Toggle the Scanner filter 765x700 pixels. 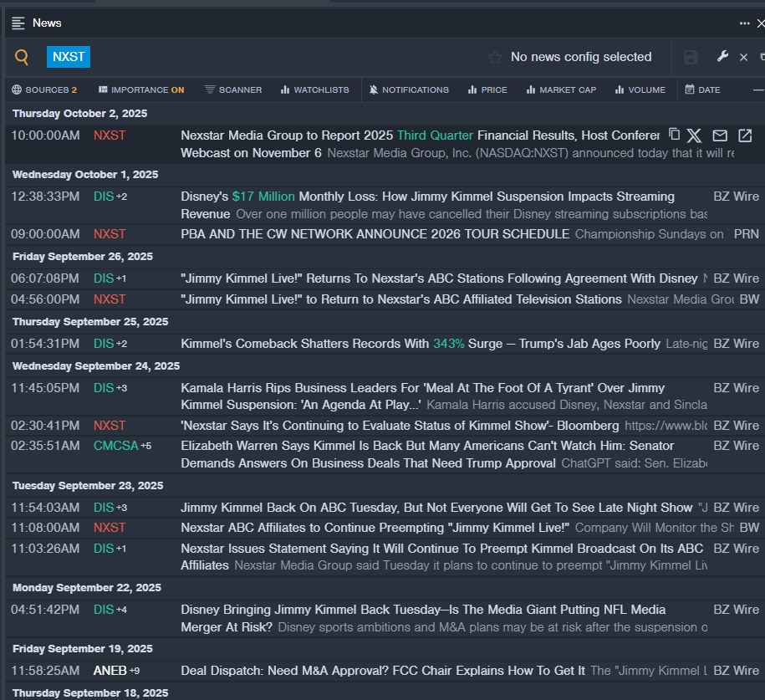(232, 89)
